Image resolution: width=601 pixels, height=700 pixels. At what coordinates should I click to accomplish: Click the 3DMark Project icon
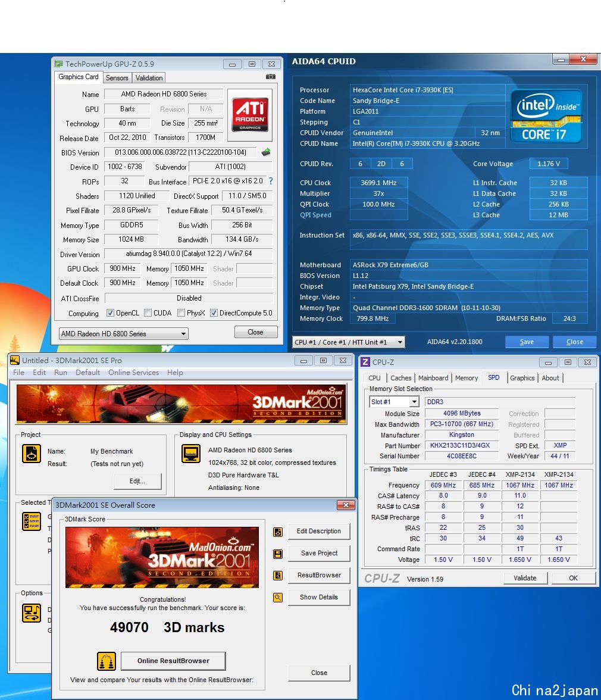coord(32,454)
